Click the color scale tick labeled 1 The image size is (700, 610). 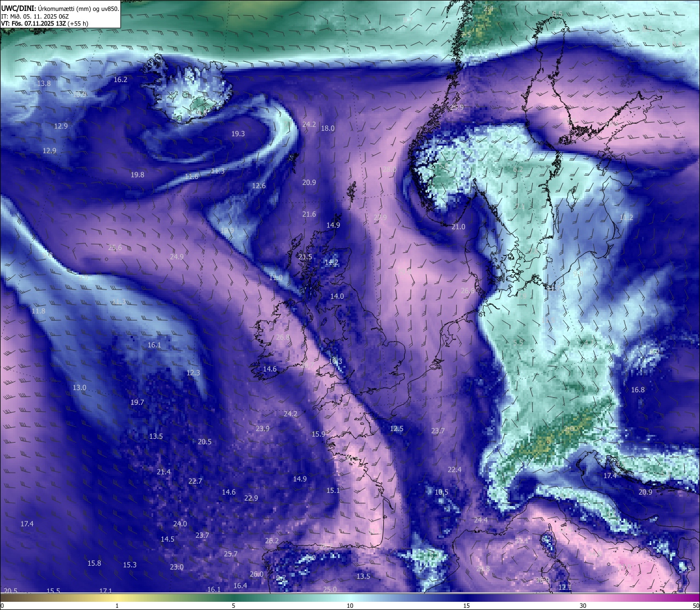pyautogui.click(x=117, y=606)
